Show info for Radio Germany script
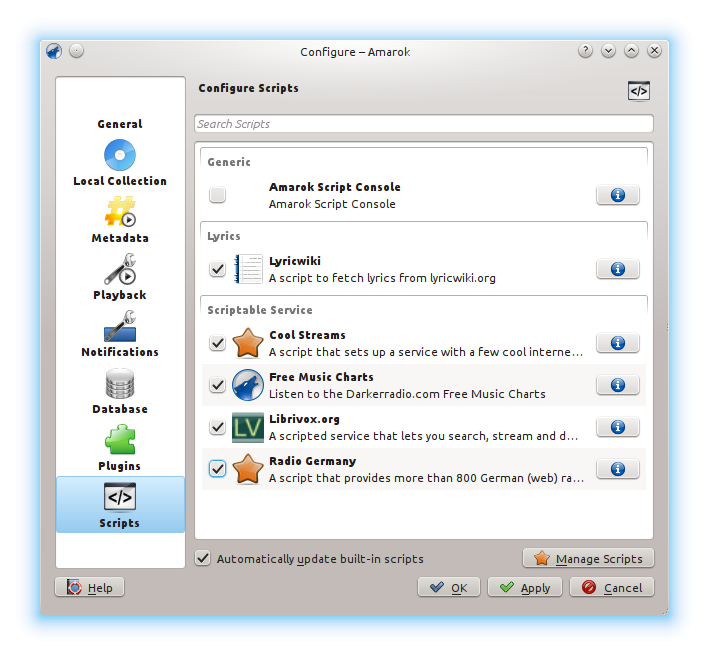 (x=618, y=469)
